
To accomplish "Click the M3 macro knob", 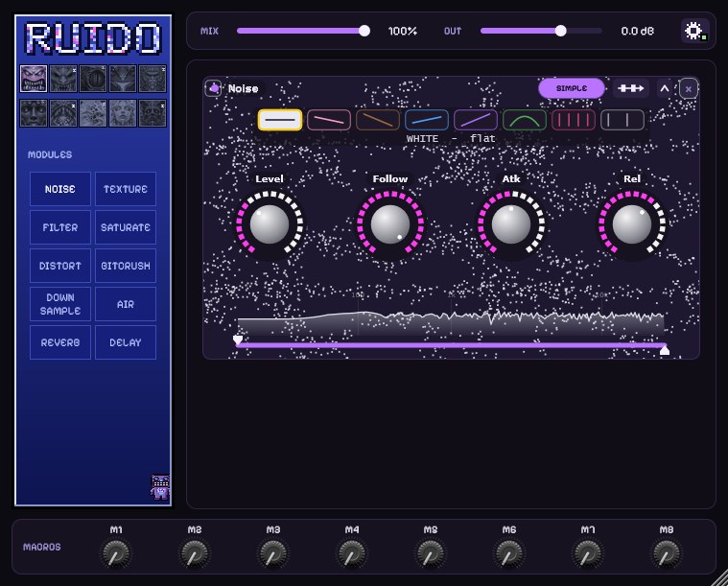I will [273, 553].
